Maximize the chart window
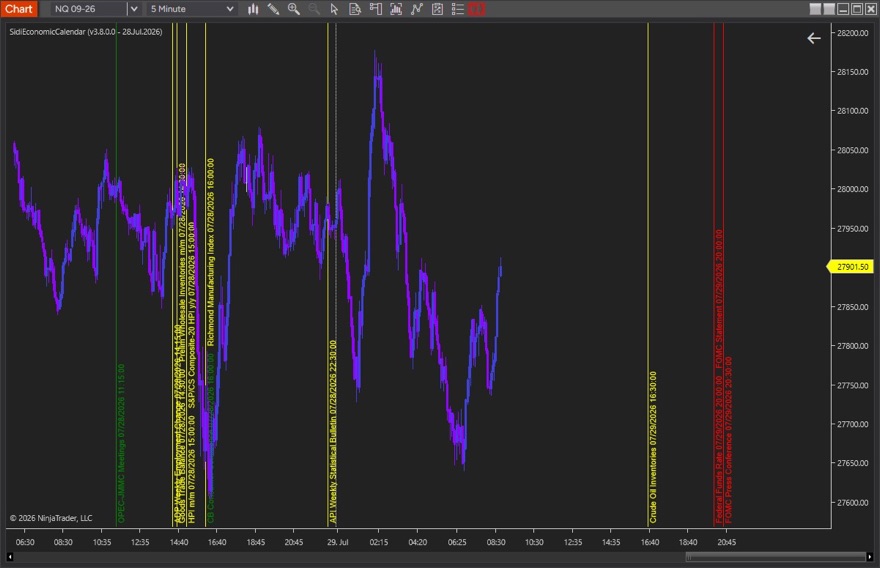 point(857,9)
